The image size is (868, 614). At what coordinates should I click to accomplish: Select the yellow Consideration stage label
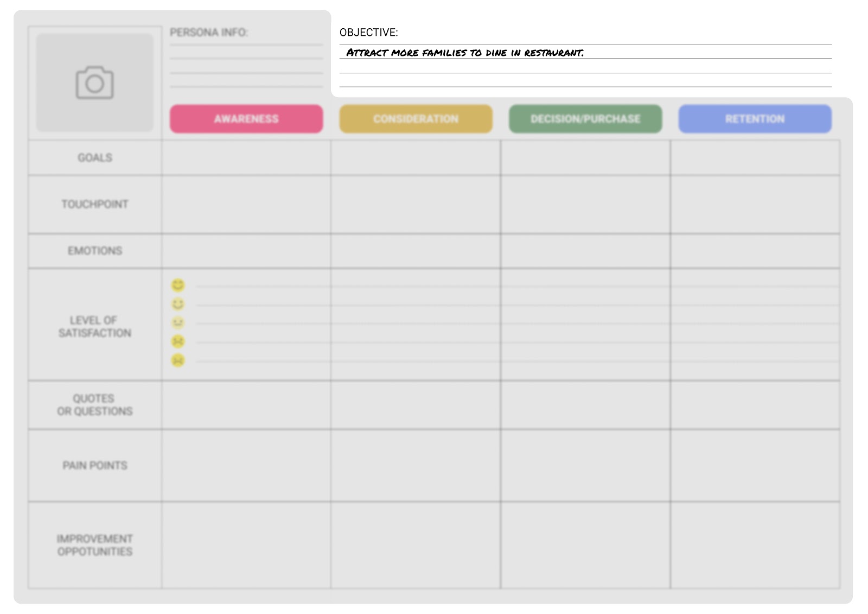[x=416, y=119]
